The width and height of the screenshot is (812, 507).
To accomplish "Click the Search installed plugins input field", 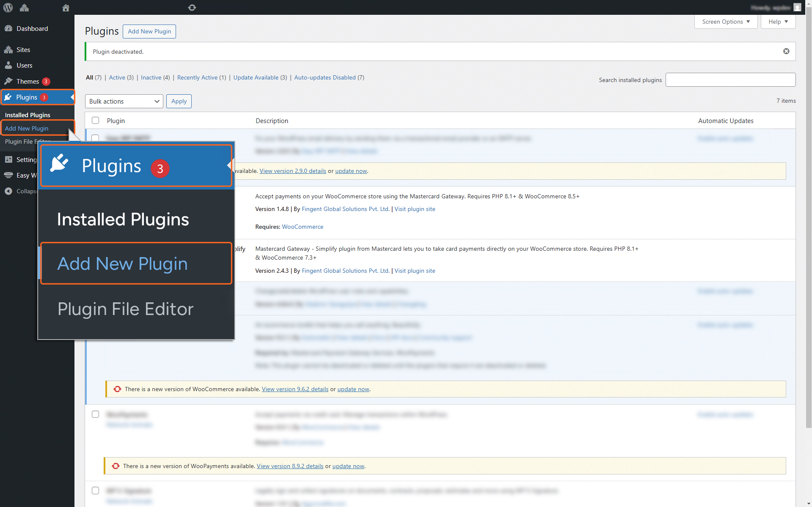I will tap(730, 79).
